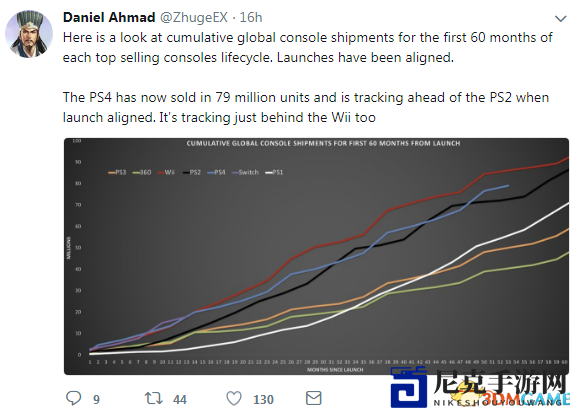The width and height of the screenshot is (575, 412).
Task: Click the Switch purple legend entry
Action: coord(245,172)
